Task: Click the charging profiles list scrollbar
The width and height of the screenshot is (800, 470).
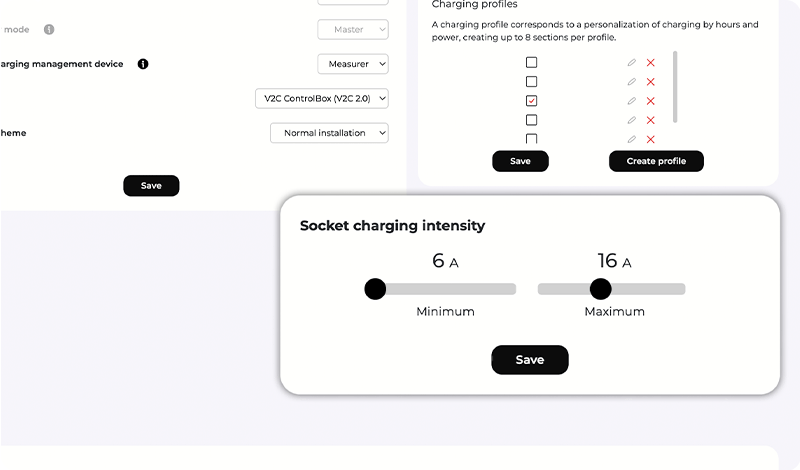Action: click(x=676, y=87)
